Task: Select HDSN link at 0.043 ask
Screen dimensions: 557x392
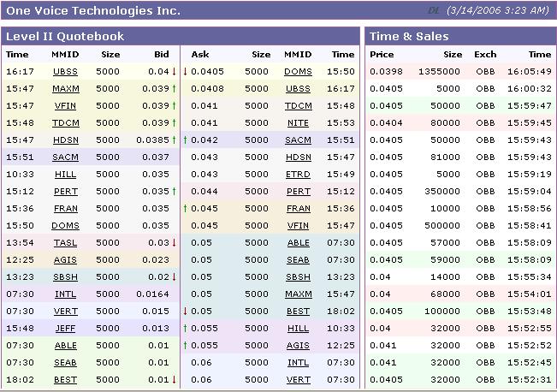Action: tap(299, 157)
